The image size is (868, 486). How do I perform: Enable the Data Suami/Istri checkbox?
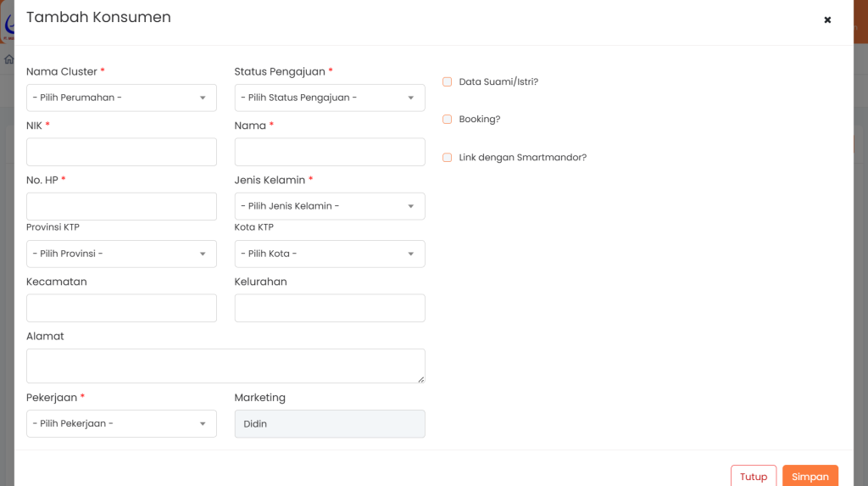448,82
